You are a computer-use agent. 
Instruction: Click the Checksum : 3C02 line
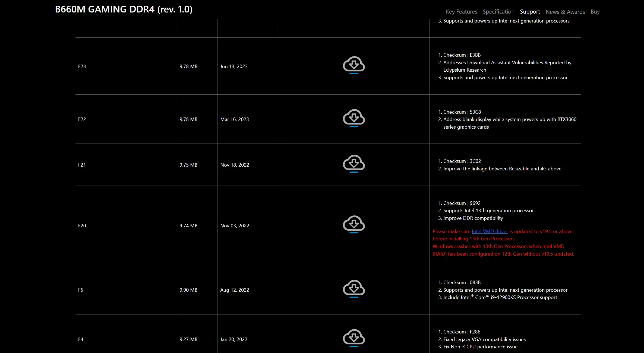pos(462,161)
